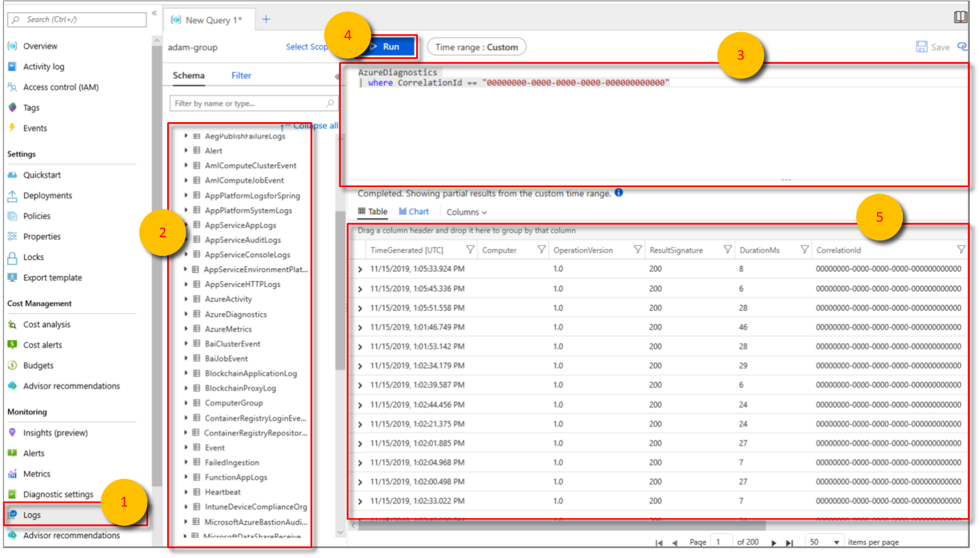Expand the first result row chevron
The width and height of the screenshot is (980, 558).
360,269
